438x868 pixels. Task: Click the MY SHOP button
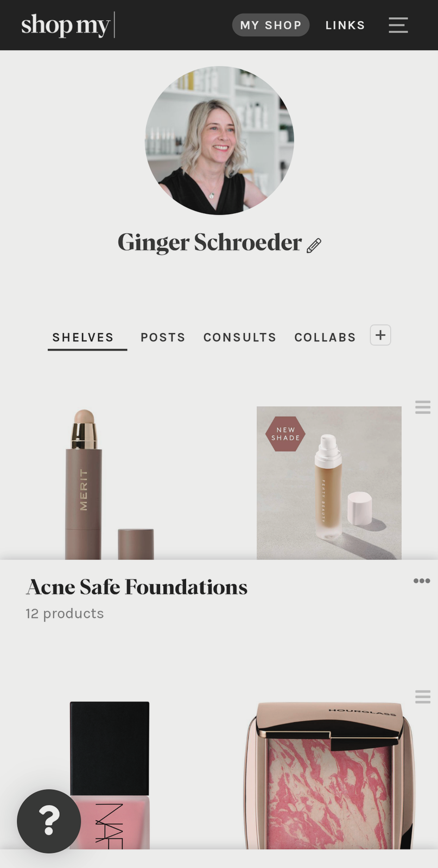pyautogui.click(x=271, y=25)
